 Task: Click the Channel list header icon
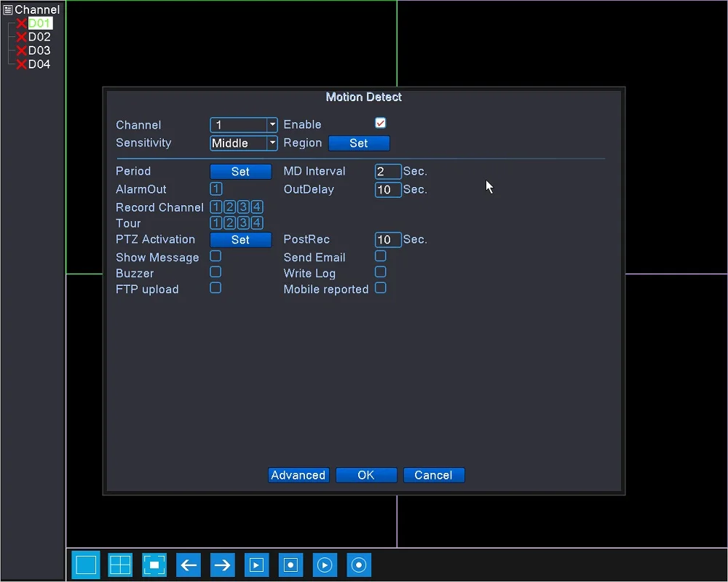(x=7, y=9)
